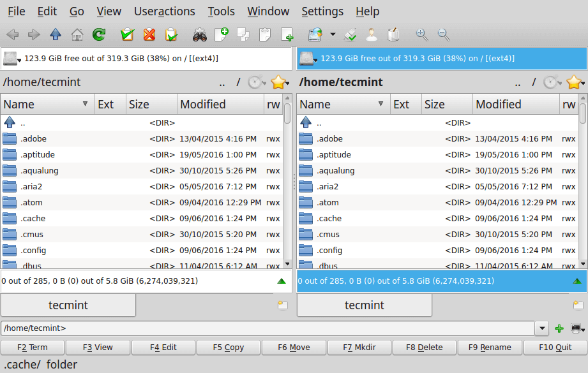Invert selection using the red X toolbar icon
Screen dimensions: 588x373
tap(149, 34)
